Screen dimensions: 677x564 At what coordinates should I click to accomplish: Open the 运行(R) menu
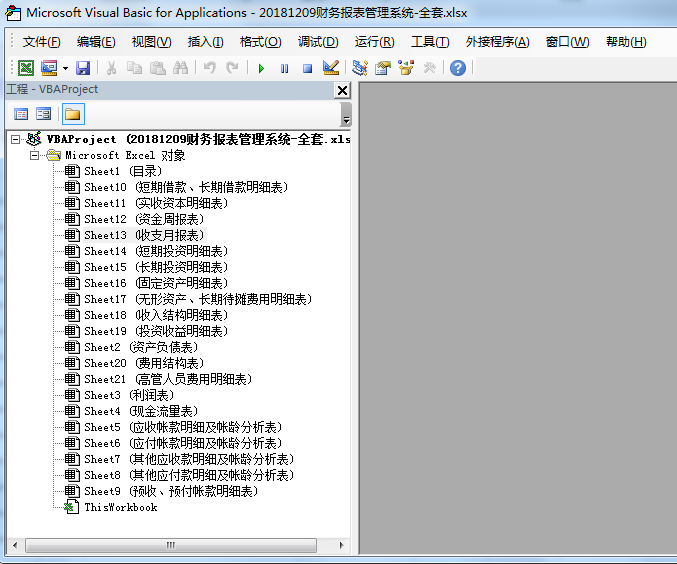click(374, 42)
